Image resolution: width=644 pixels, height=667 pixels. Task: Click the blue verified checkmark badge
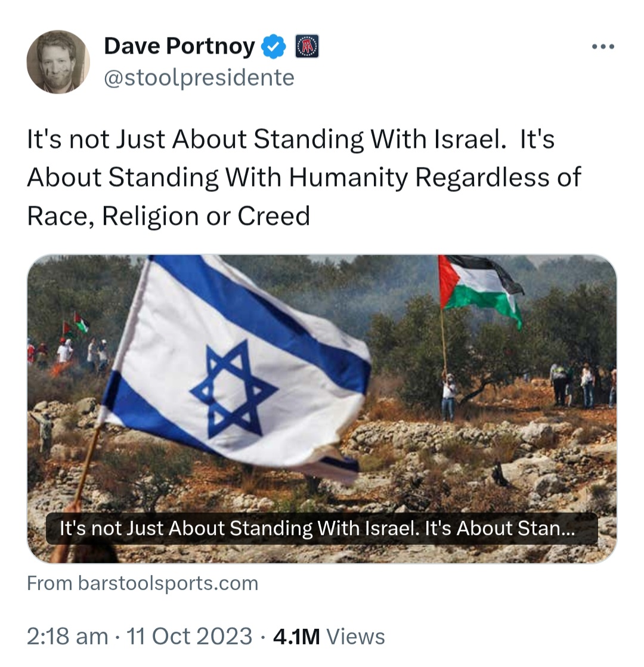(x=273, y=46)
